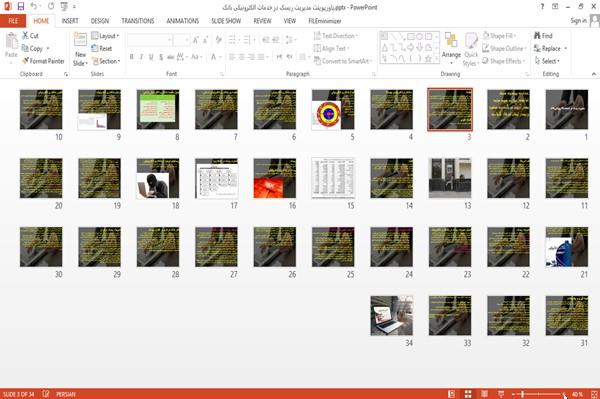
Task: Open the FILE tab
Action: point(13,21)
